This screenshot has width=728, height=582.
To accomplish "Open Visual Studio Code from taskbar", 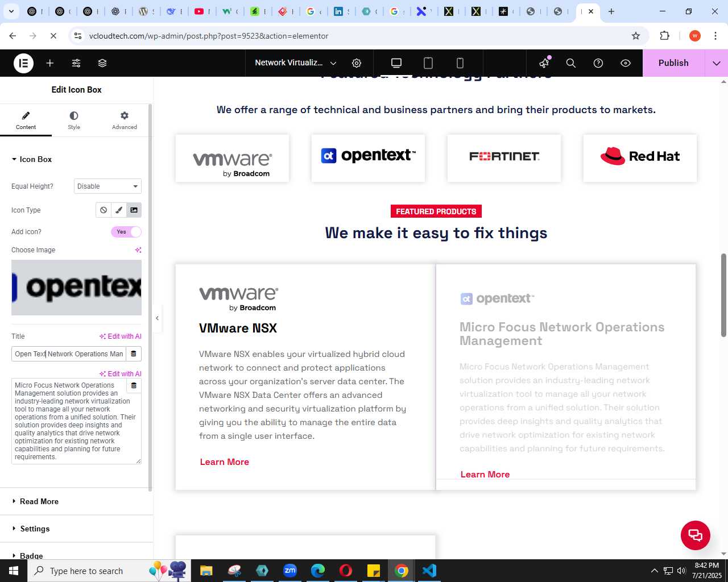I will [429, 571].
